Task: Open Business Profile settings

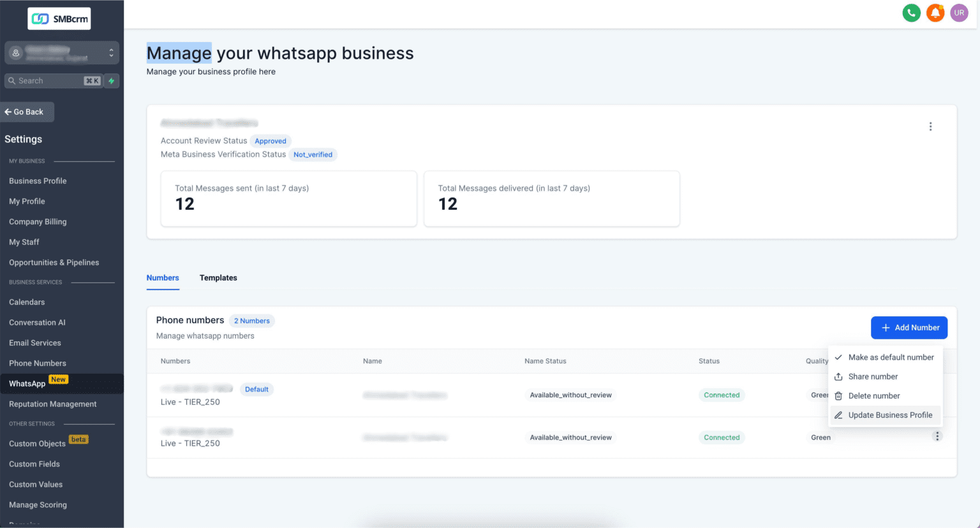Action: [38, 181]
